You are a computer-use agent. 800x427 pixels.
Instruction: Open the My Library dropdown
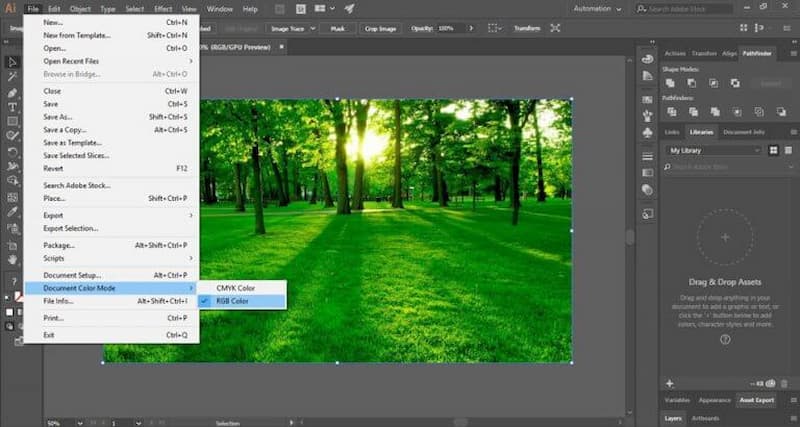point(713,150)
